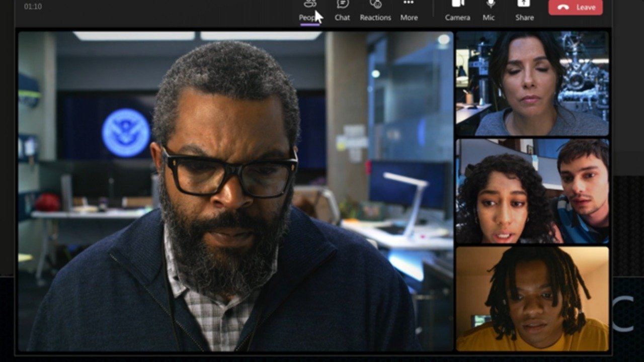Select the middle-right two-person video tile

point(532,192)
